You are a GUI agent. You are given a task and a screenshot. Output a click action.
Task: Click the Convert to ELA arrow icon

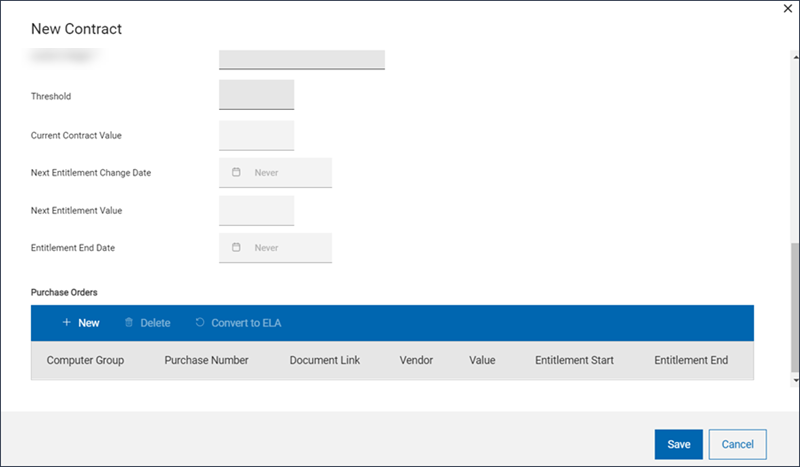click(200, 323)
